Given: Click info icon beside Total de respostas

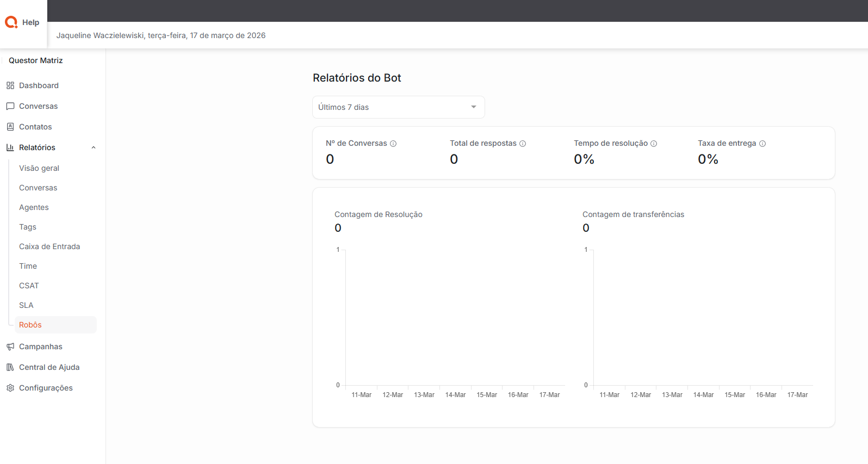Looking at the screenshot, I should [x=523, y=144].
